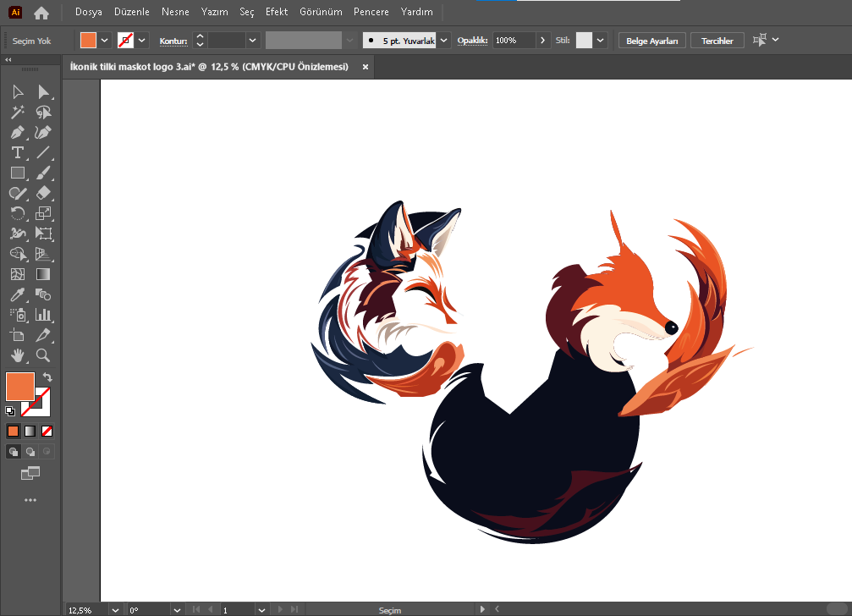Choose the Lasso tool

(x=43, y=112)
